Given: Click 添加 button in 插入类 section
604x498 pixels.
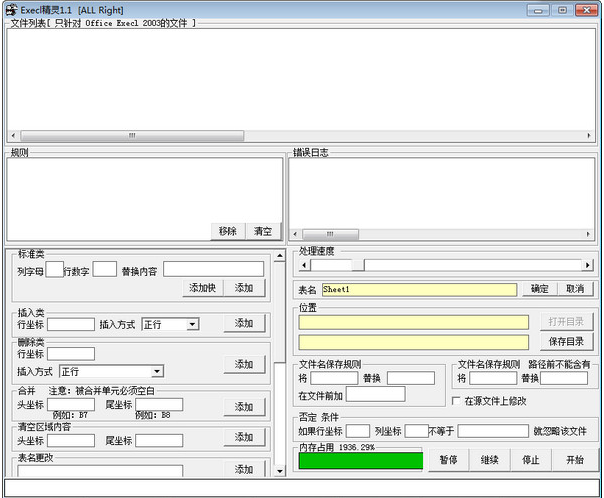Looking at the screenshot, I should [244, 323].
